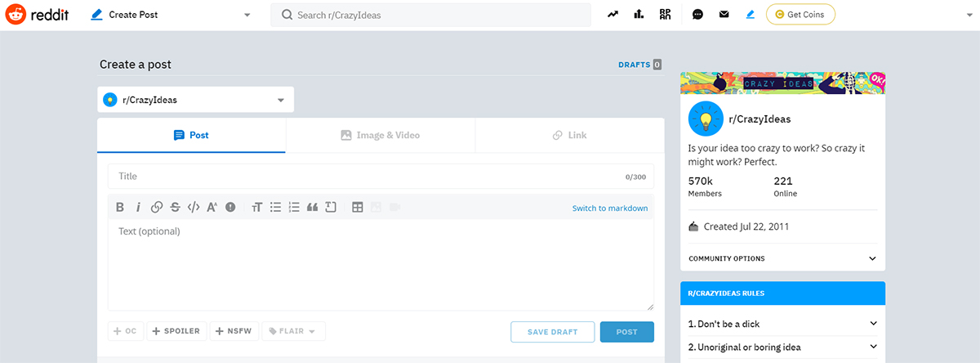
Task: Click the Crazy Ideas banner image
Action: (x=782, y=83)
